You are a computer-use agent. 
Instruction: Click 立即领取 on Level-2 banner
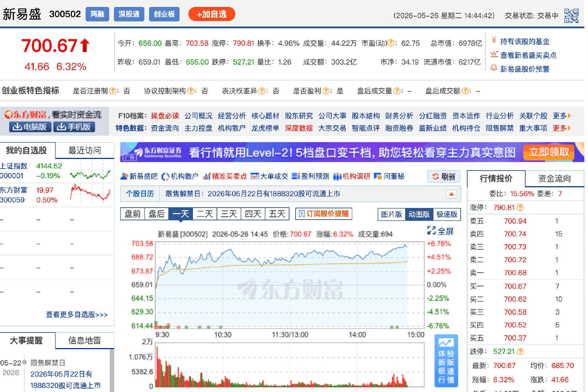[549, 152]
